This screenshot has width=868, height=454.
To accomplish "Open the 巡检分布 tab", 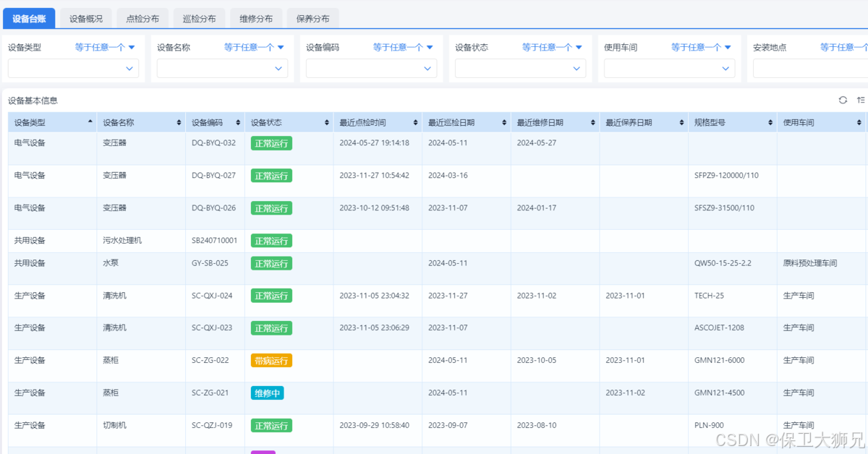I will 199,19.
